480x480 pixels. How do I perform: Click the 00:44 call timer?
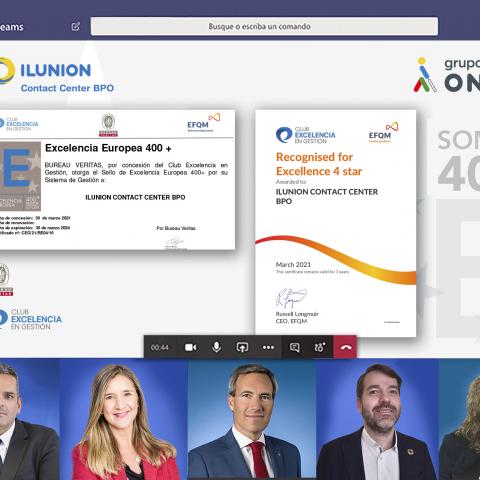click(x=160, y=348)
